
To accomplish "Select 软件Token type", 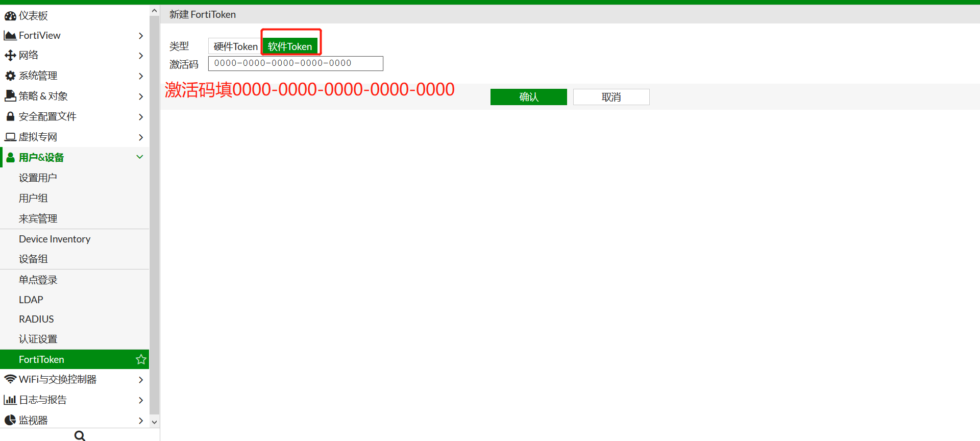I will tap(290, 46).
